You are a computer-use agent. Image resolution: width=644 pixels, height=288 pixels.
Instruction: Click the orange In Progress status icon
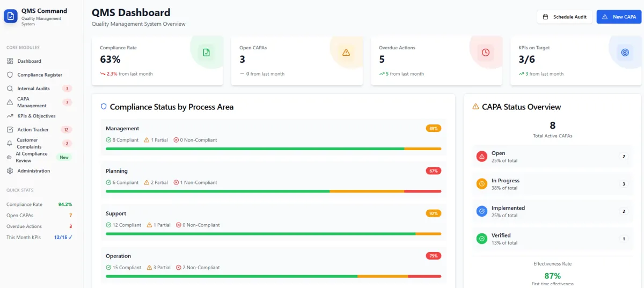pyautogui.click(x=482, y=184)
